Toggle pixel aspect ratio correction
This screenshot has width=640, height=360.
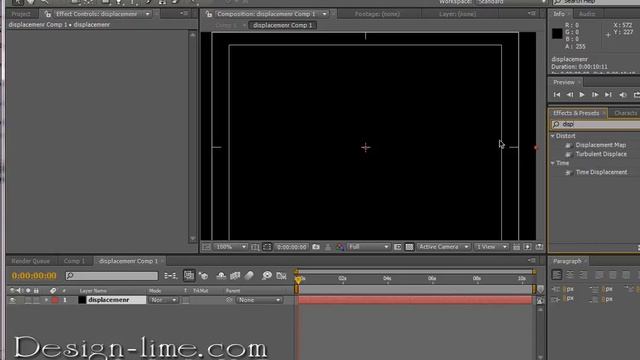516,247
